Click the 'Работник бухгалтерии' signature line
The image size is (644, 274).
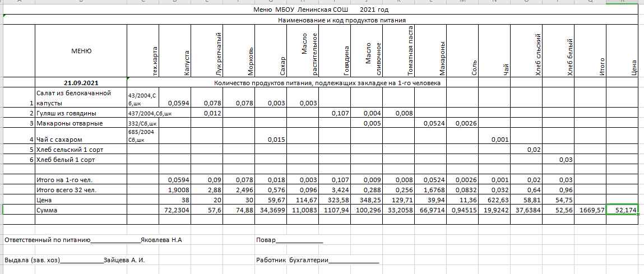click(x=317, y=260)
